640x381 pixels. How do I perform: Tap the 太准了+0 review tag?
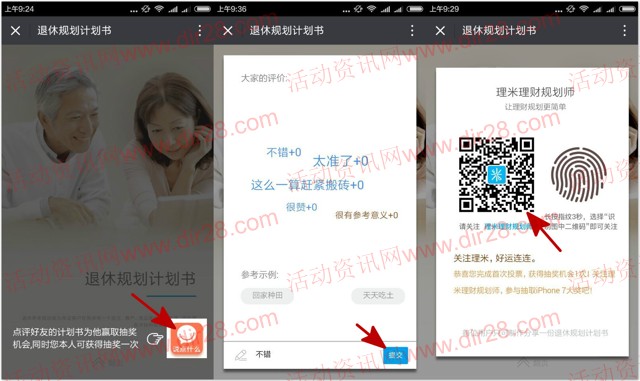[340, 161]
